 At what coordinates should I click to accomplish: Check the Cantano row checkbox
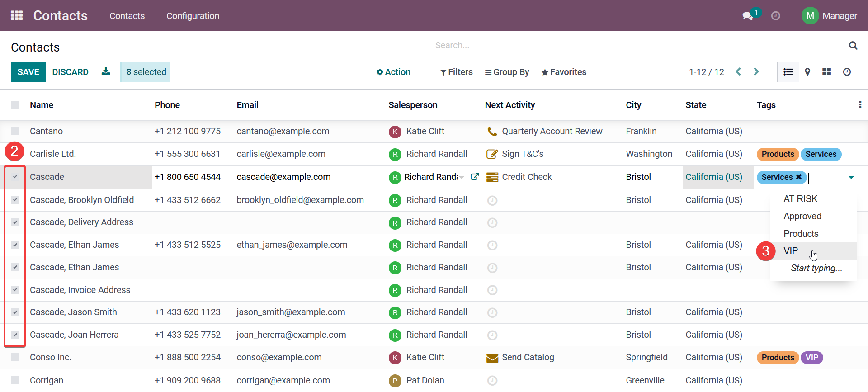click(15, 131)
